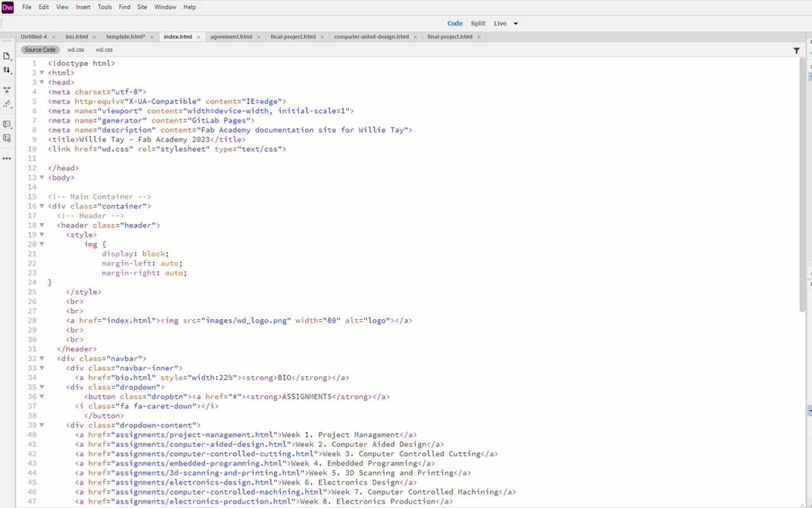
Task: Close the index.html tab
Action: point(199,37)
